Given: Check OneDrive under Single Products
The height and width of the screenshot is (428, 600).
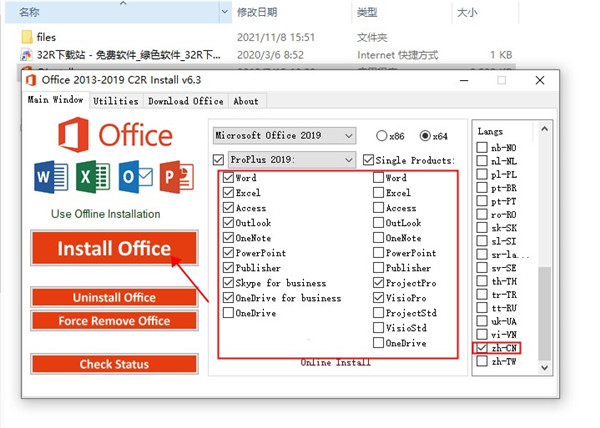Looking at the screenshot, I should pyautogui.click(x=378, y=343).
